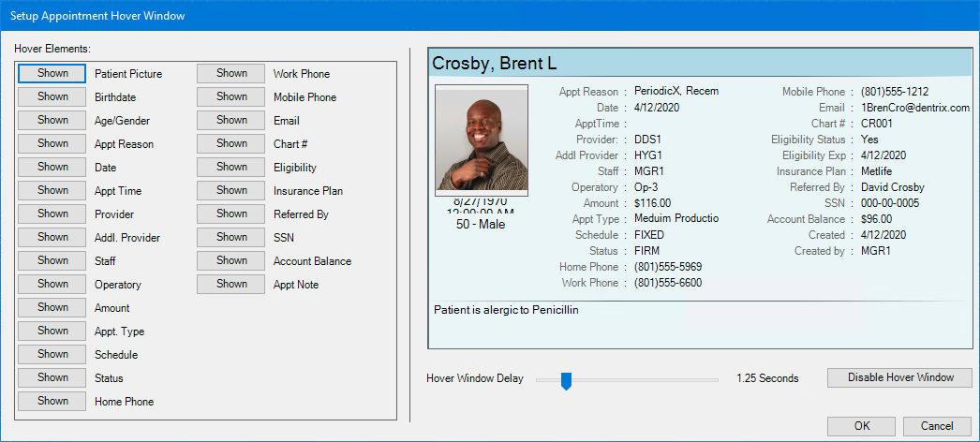
Task: Toggle Insurance Plan Shown button
Action: tap(231, 190)
